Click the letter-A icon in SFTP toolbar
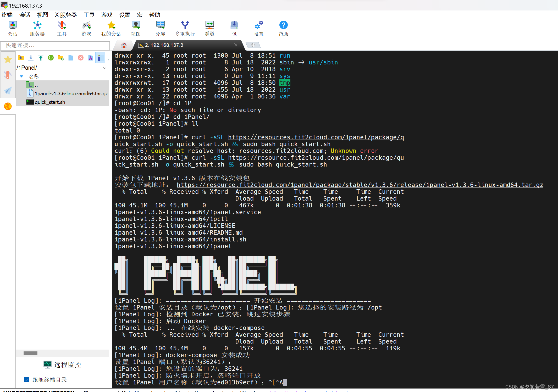Screen dimensions: 558x392 [91, 58]
